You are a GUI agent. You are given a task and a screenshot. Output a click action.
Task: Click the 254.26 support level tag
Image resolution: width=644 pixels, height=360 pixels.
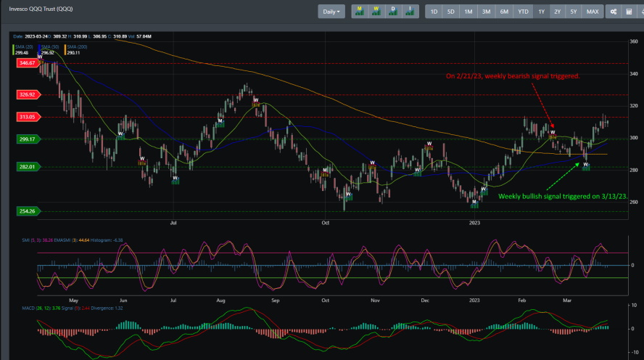click(x=28, y=211)
